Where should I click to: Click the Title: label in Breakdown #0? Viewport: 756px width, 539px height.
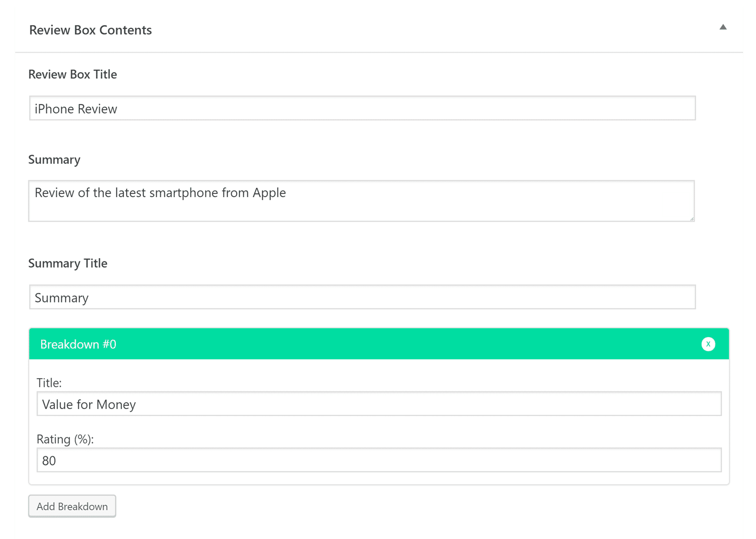(x=49, y=383)
